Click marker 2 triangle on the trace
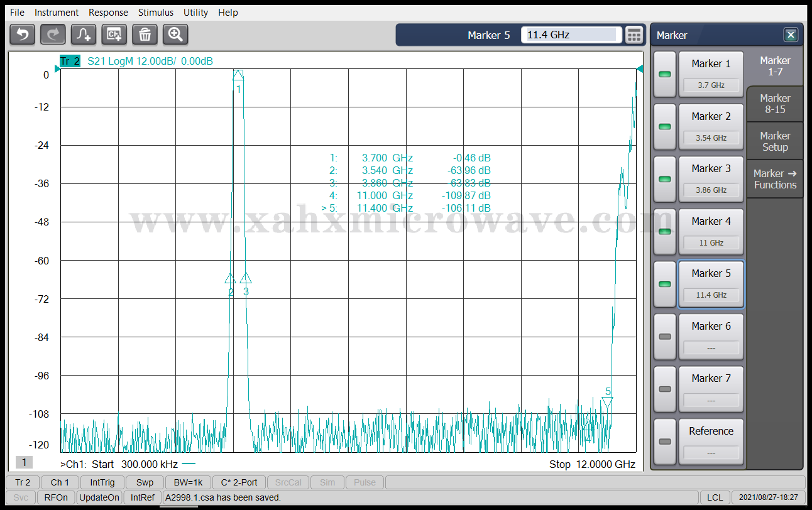The image size is (812, 510). click(x=230, y=278)
